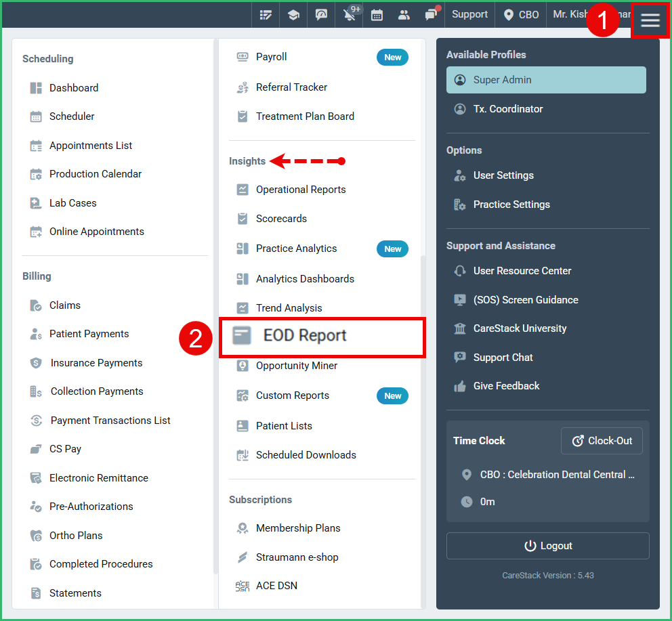Click the Straumann e-shop icon
This screenshot has height=621, width=672.
coord(243,557)
